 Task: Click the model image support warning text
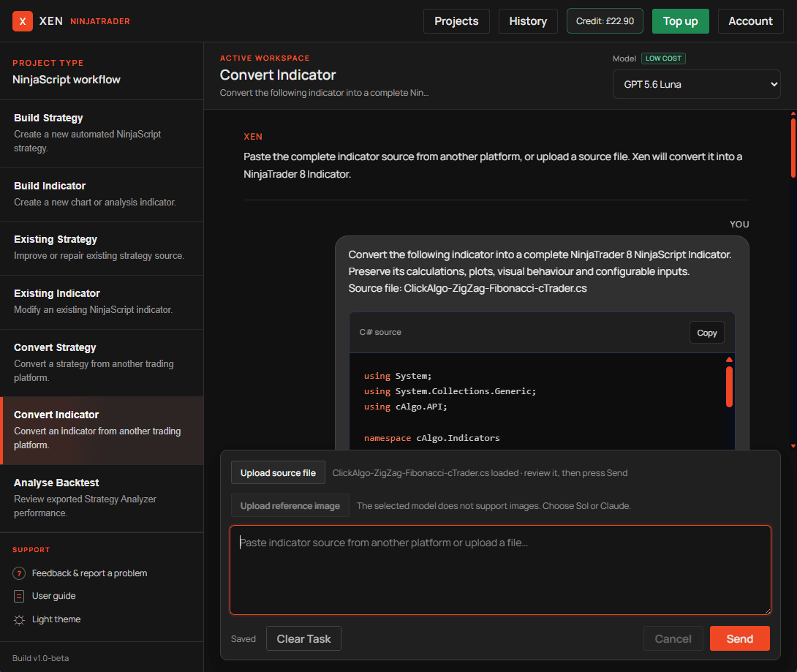[x=494, y=506]
